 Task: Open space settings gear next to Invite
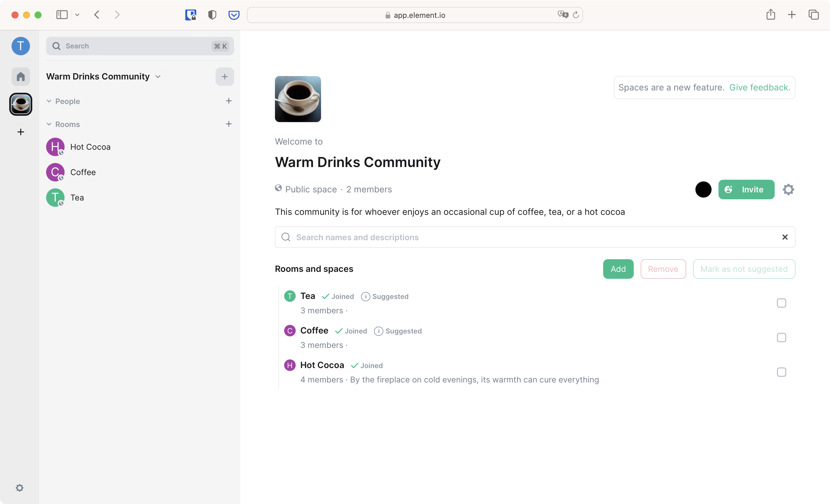(x=788, y=190)
